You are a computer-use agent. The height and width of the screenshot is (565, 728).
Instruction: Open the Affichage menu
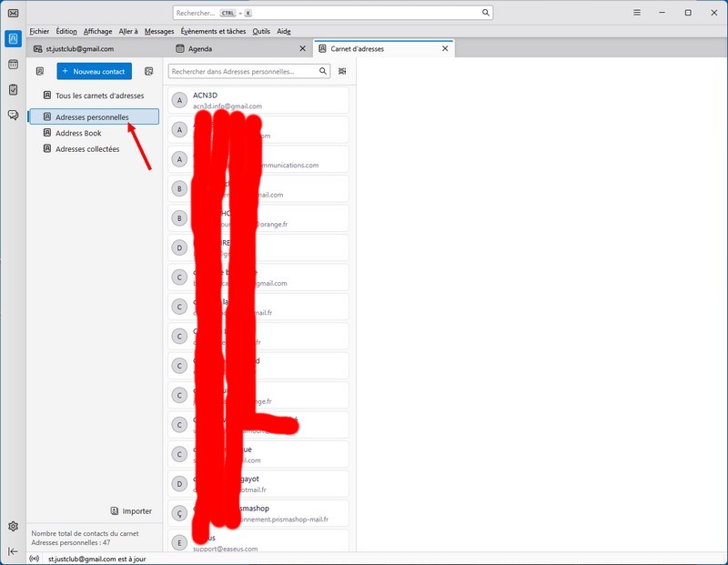coord(98,31)
